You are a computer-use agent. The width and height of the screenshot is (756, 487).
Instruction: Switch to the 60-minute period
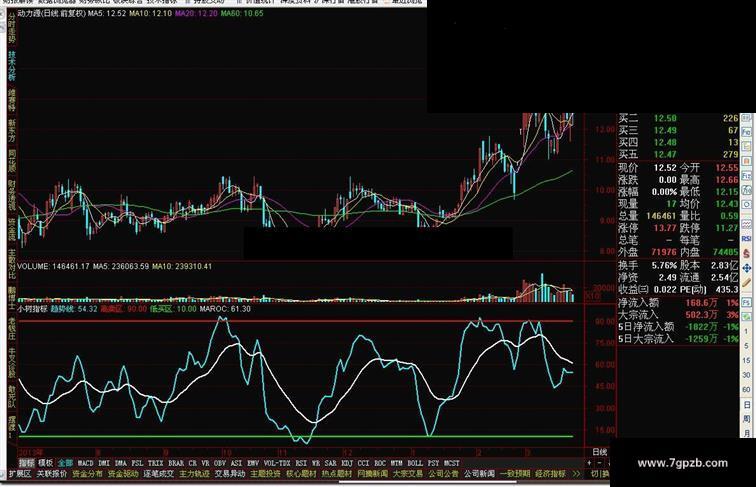click(x=746, y=389)
